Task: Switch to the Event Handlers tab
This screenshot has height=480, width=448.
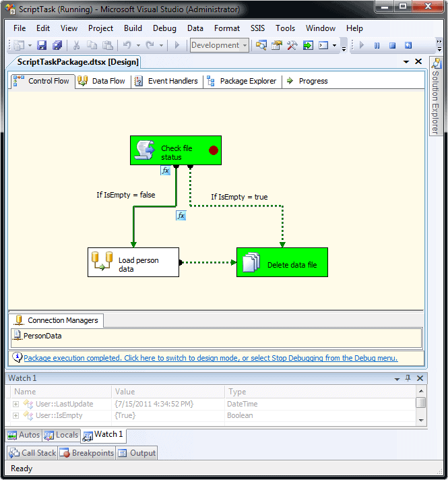Action: point(167,81)
